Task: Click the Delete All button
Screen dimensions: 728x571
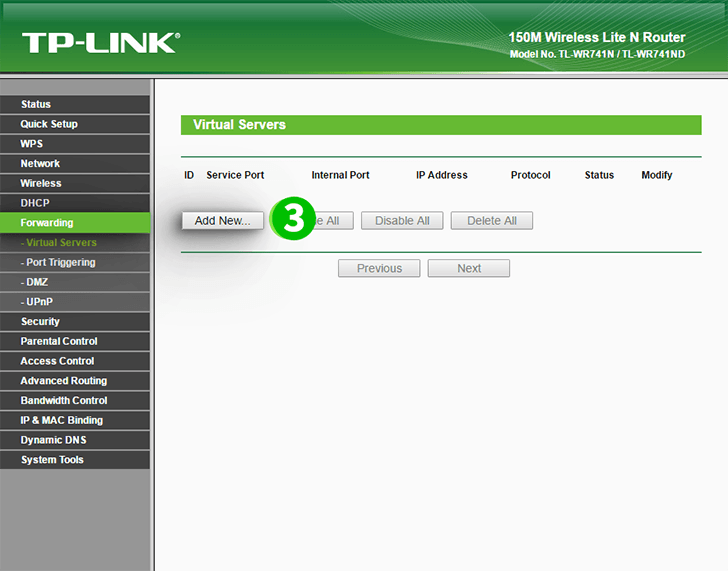Action: pos(492,221)
